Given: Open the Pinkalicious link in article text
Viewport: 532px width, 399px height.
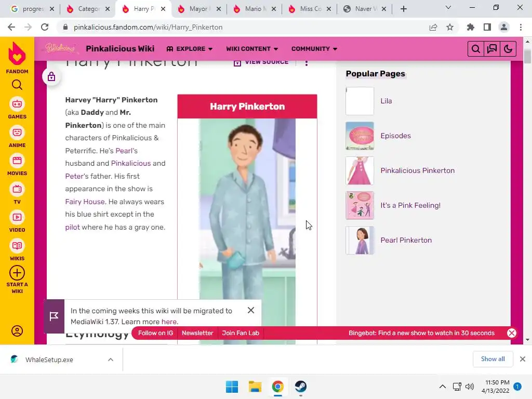Looking at the screenshot, I should [130, 163].
